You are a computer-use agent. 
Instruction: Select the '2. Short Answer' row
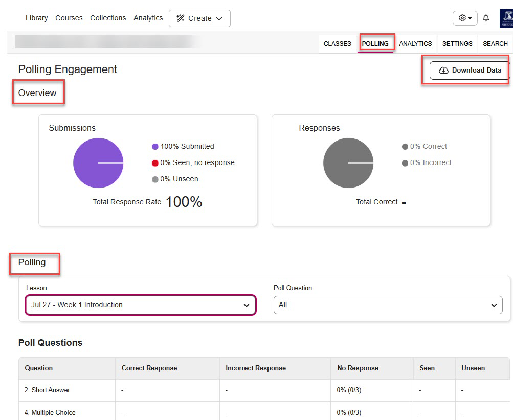point(264,390)
